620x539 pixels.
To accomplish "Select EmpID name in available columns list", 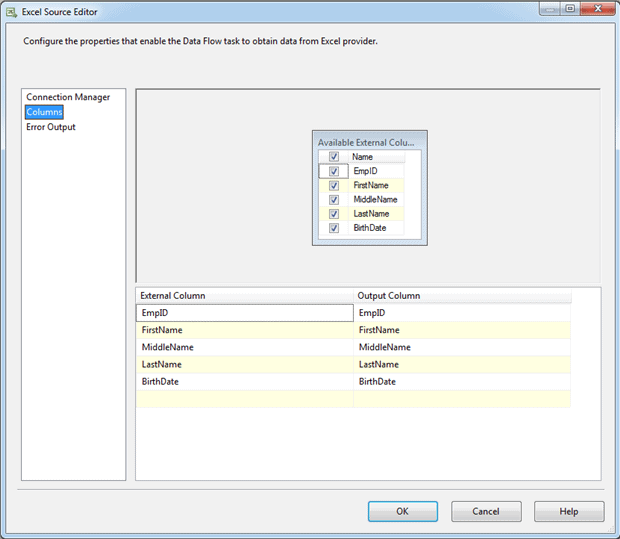I will pos(376,171).
